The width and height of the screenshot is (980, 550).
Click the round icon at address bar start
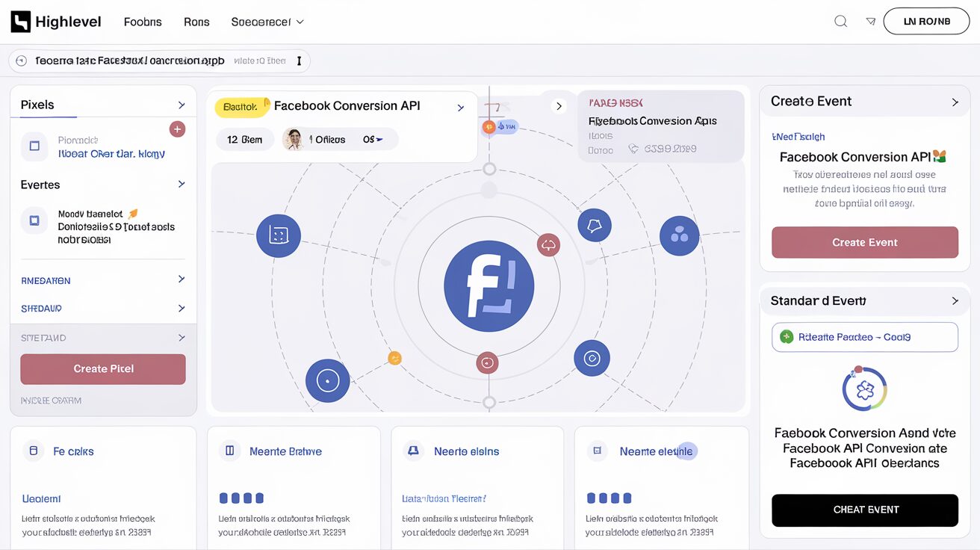21,61
